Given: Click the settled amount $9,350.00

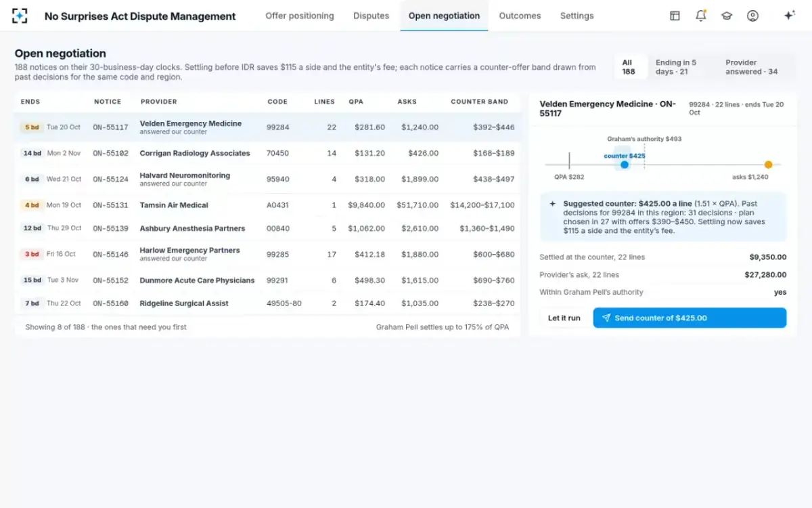Looking at the screenshot, I should 768,257.
